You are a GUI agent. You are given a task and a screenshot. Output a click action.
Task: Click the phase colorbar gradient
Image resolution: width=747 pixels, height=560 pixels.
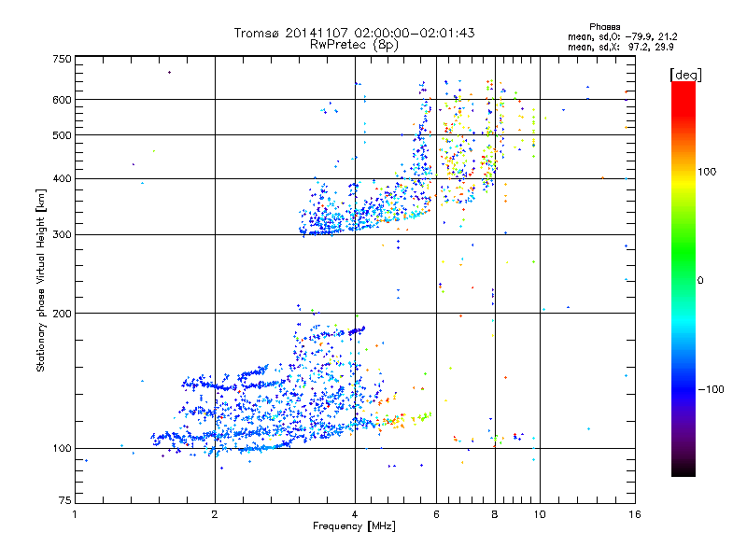point(684,279)
